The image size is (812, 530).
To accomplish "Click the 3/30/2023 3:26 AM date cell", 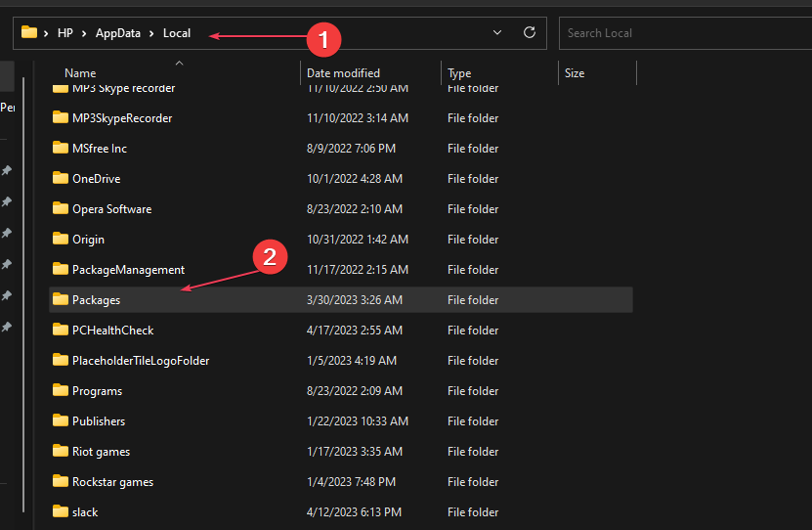I will tap(355, 300).
